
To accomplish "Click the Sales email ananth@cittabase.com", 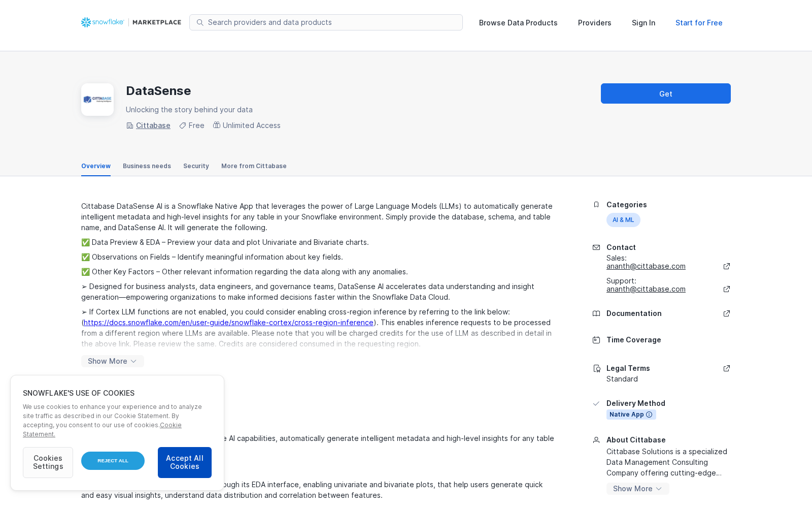I will 646,266.
